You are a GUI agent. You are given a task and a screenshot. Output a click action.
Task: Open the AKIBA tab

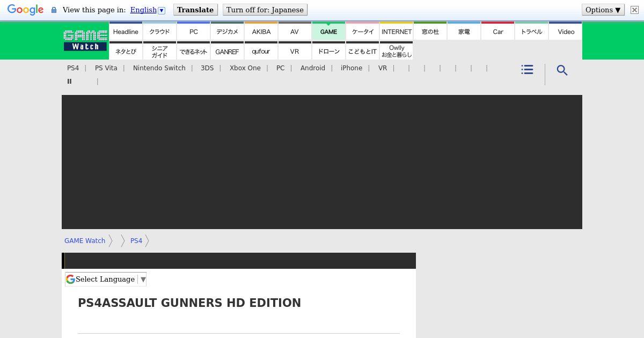click(x=261, y=31)
